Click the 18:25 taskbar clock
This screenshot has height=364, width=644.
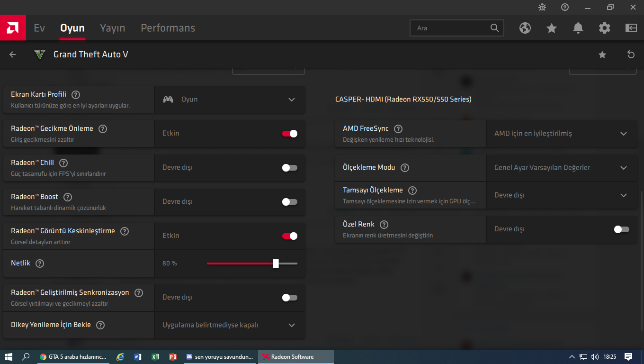coord(610,357)
